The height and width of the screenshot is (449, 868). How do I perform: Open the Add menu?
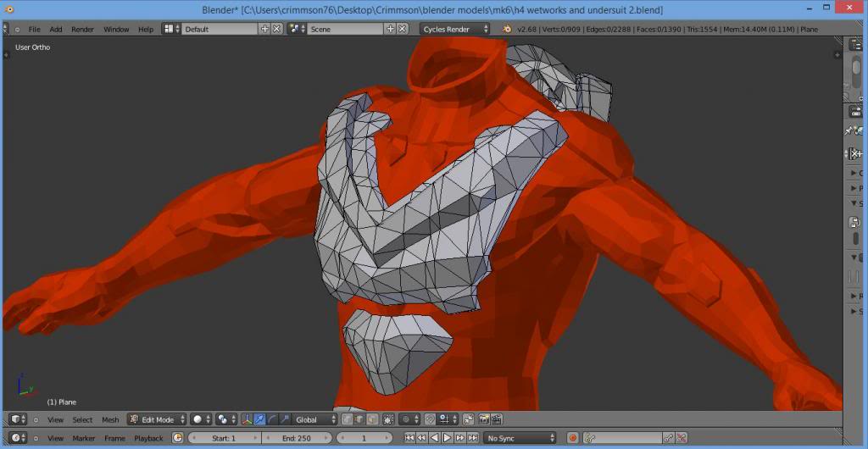click(x=56, y=30)
